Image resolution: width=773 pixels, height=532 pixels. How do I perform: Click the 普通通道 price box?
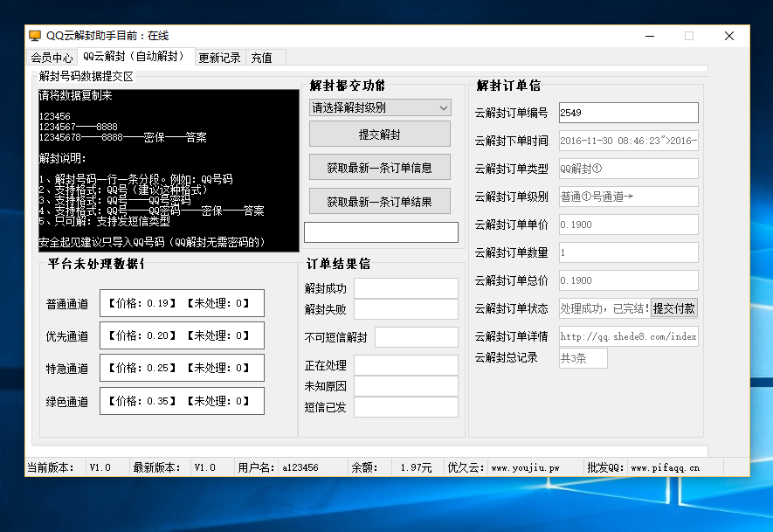coord(182,303)
